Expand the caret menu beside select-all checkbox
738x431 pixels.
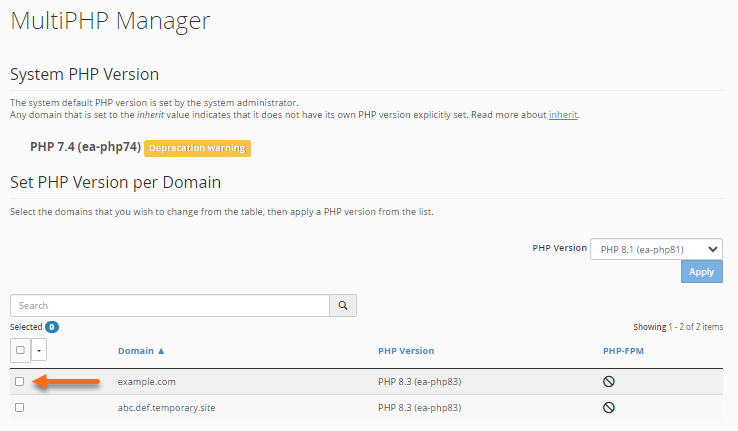[x=38, y=350]
